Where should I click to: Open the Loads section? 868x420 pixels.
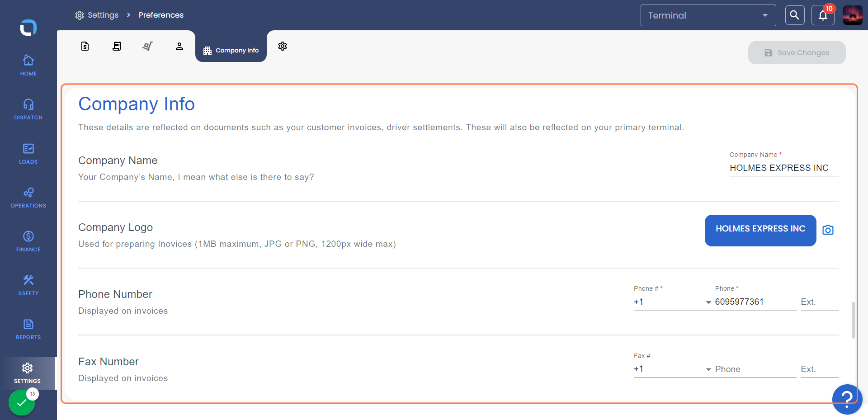28,153
